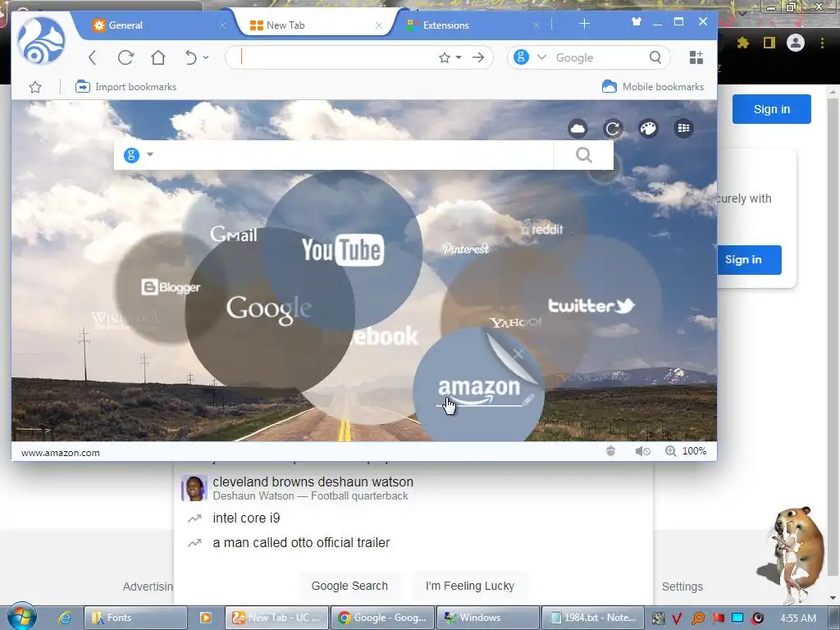Click the Google Search button
Screen dimensions: 840x630
coord(349,586)
